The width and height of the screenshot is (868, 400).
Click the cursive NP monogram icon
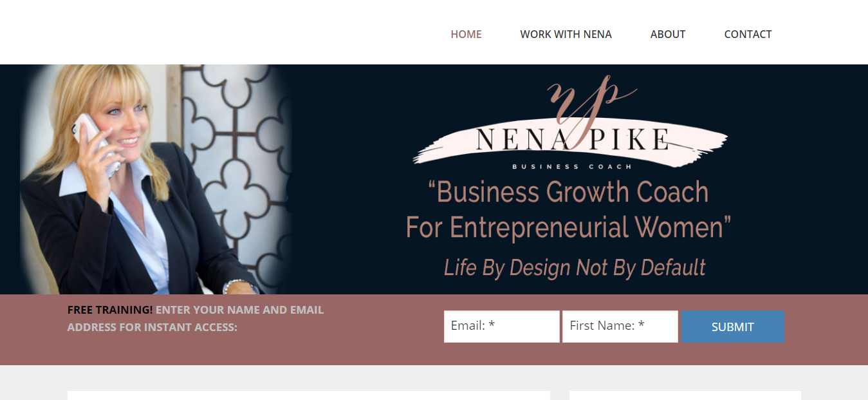[x=589, y=98]
